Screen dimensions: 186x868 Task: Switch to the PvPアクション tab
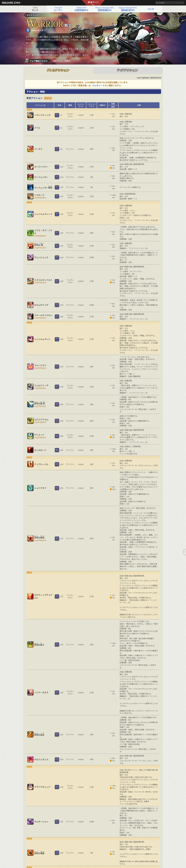point(128,70)
